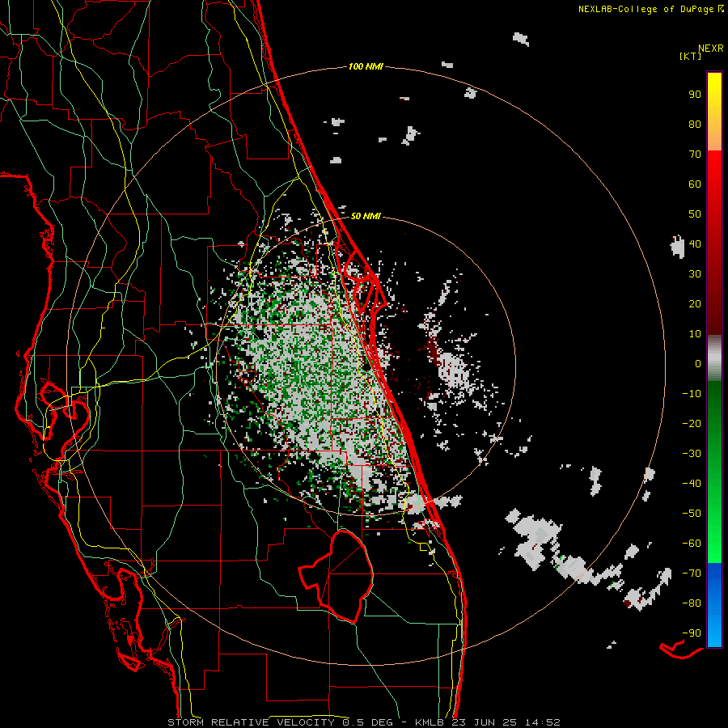Click the -10 value on velocity scale
The image size is (728, 728).
pyautogui.click(x=692, y=394)
